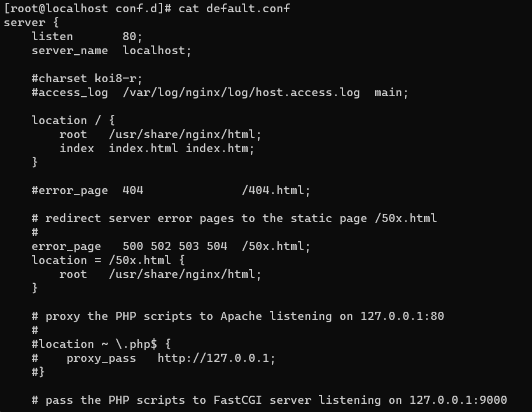This screenshot has width=532, height=412.
Task: Click the "http://127.0.0.1;" proxy_pass URL
Action: [216, 358]
